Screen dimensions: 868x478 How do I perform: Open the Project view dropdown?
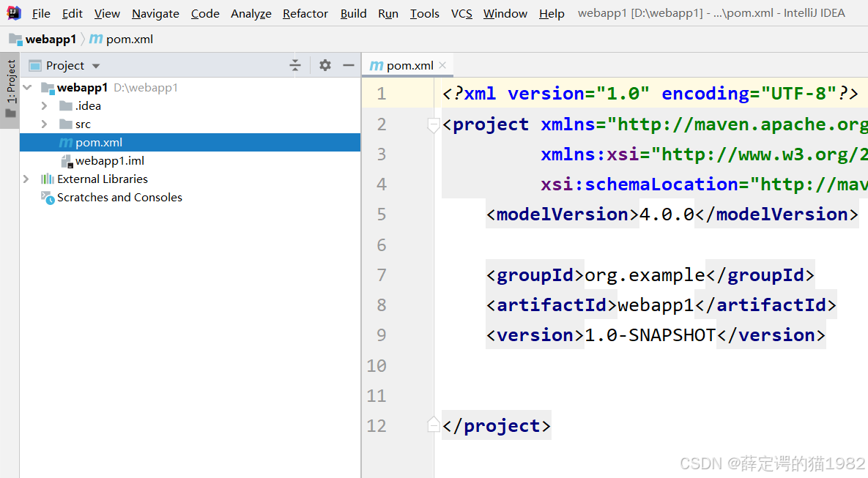click(95, 65)
